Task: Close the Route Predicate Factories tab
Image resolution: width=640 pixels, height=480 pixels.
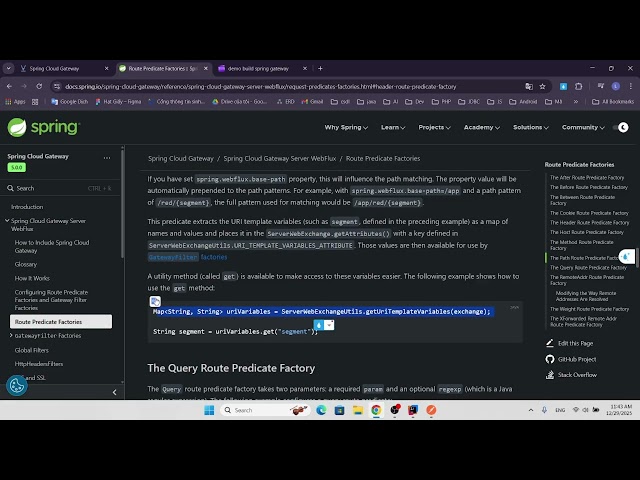Action: click(x=206, y=68)
